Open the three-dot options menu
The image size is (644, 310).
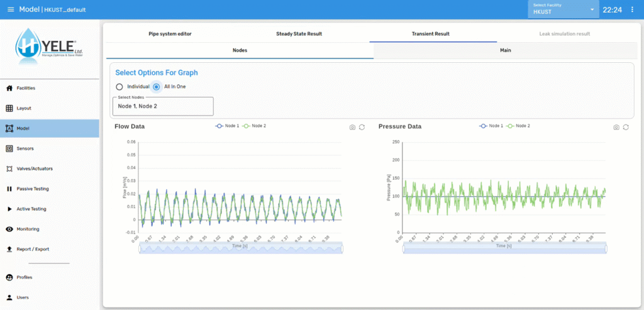(633, 9)
